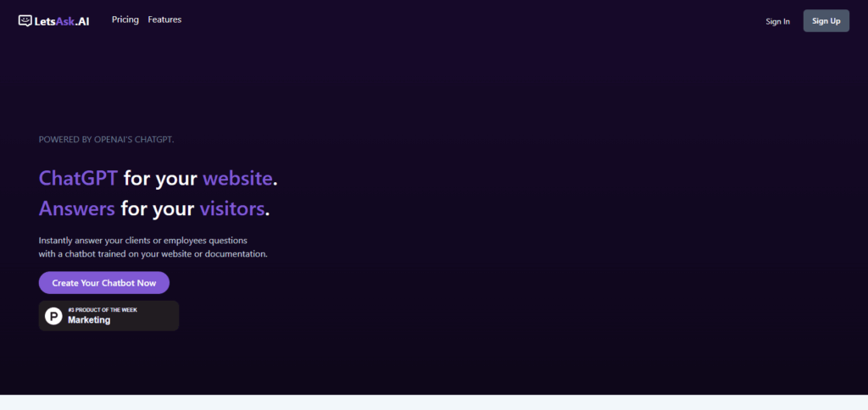This screenshot has height=410, width=868.
Task: Click Create Your Chatbot Now
Action: (x=104, y=283)
